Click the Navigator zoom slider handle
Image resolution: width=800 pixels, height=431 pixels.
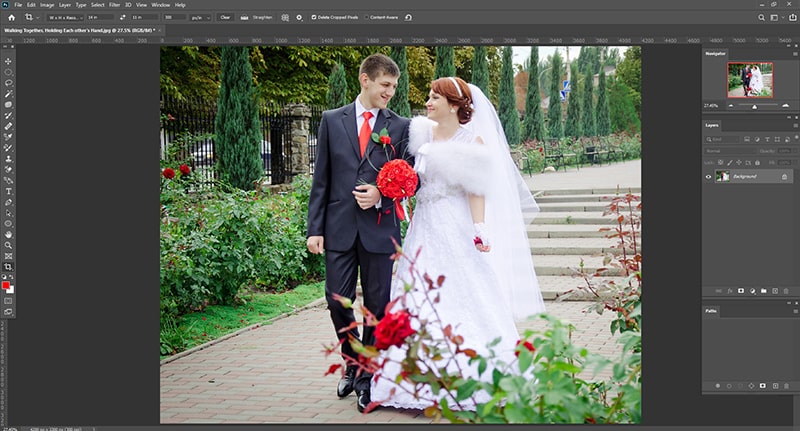[754, 107]
